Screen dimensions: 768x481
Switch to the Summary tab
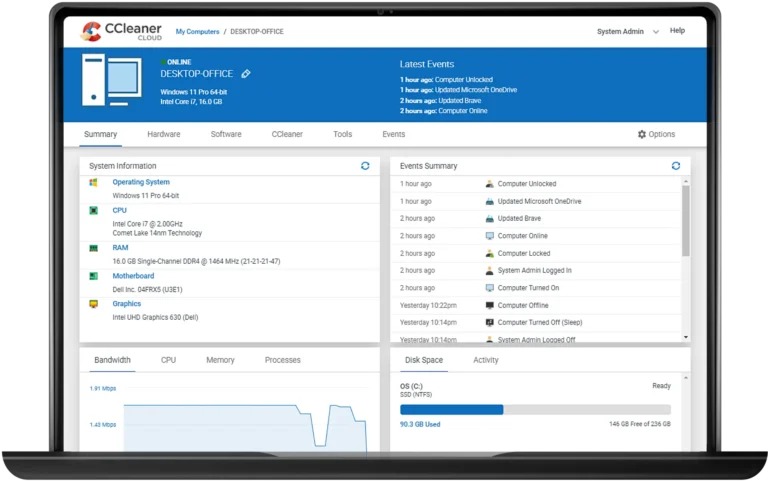100,134
